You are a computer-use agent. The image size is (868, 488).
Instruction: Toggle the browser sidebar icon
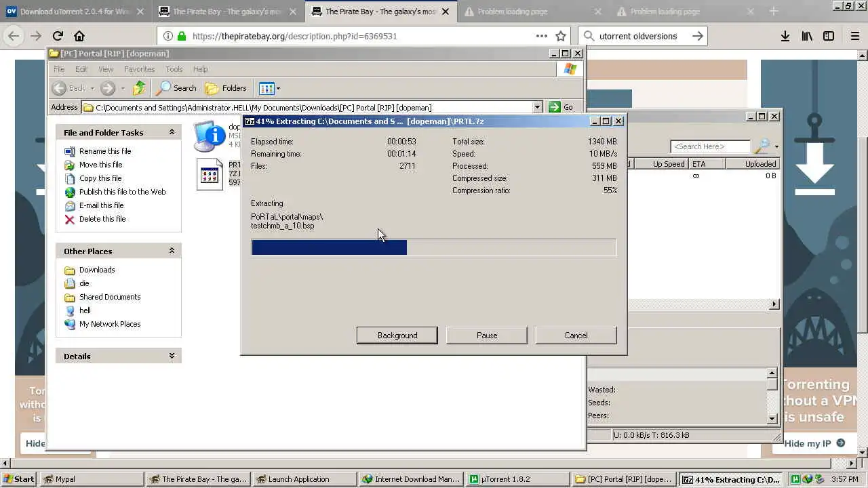pyautogui.click(x=829, y=36)
